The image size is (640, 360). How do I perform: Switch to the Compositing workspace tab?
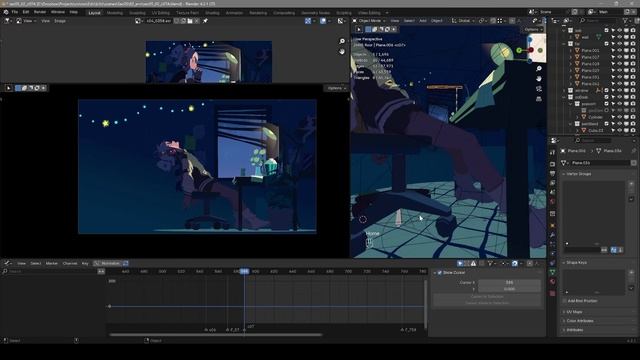coord(284,13)
